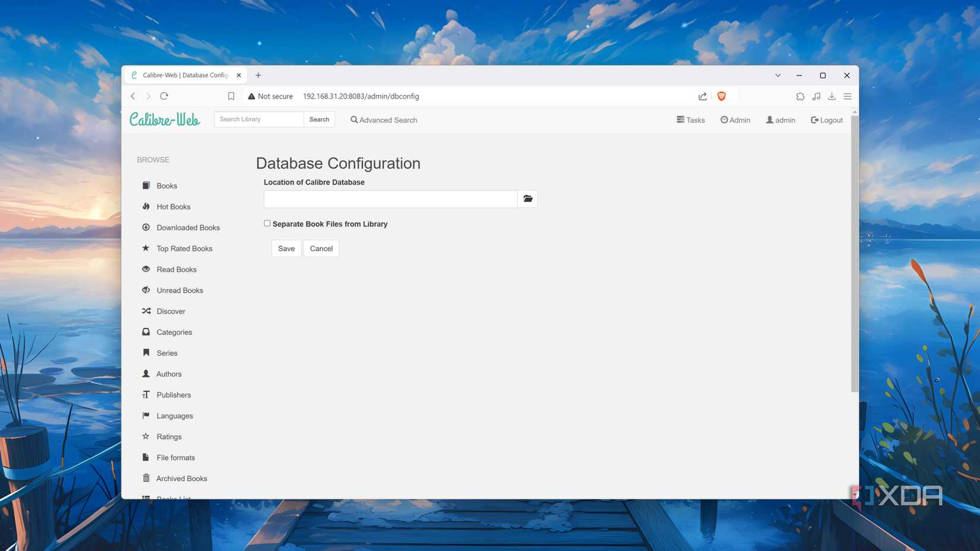
Task: Open the folder picker for database location
Action: (527, 199)
